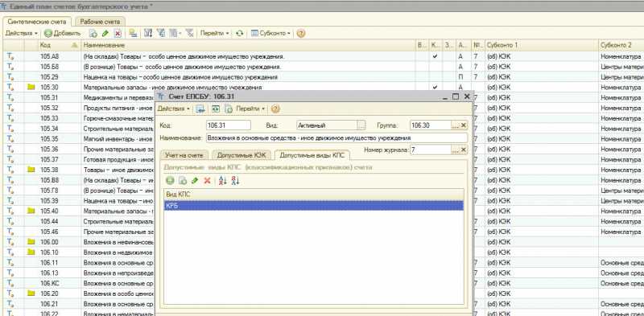
Task: Click folder icon of account 105.30
Action: coord(31,87)
